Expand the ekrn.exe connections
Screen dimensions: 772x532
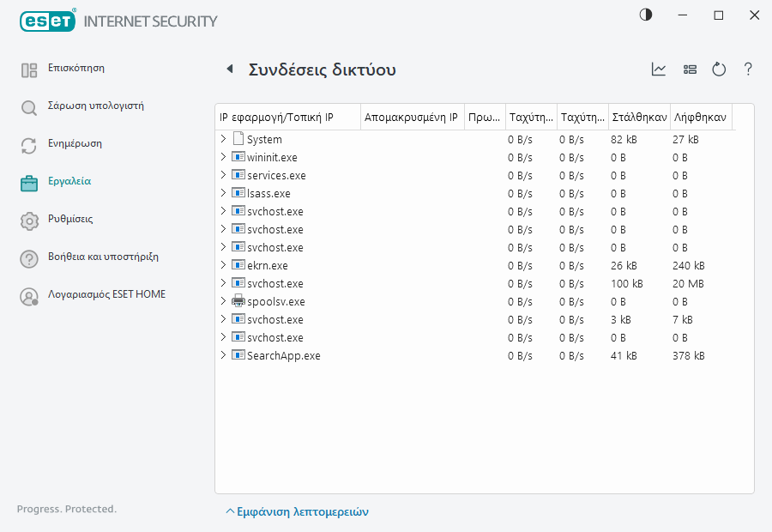coord(223,265)
